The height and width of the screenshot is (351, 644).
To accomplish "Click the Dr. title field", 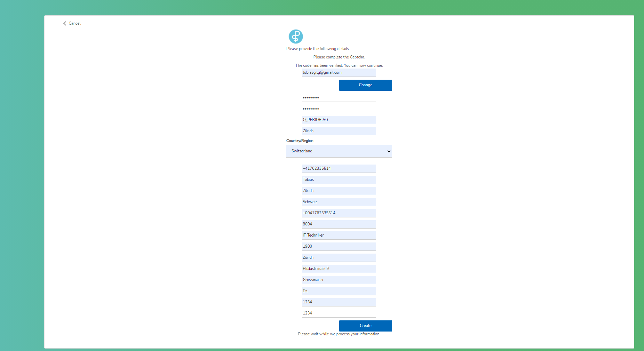I will click(x=339, y=291).
